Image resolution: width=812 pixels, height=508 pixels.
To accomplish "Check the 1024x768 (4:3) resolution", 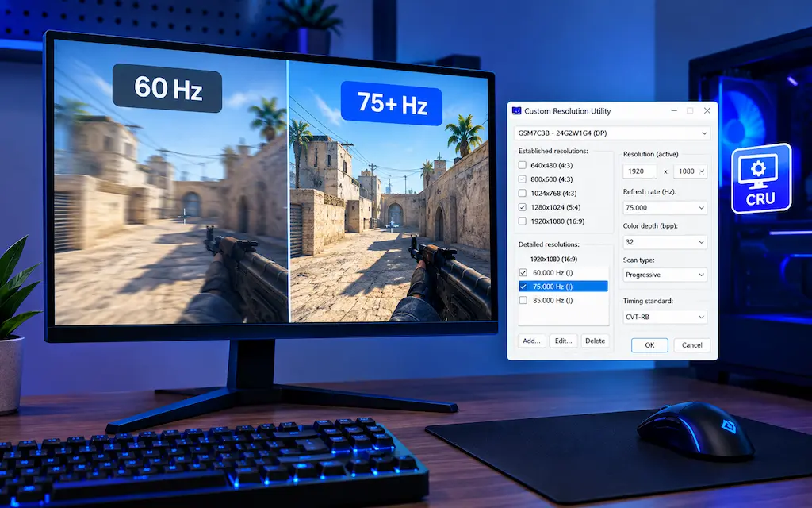I will click(523, 194).
